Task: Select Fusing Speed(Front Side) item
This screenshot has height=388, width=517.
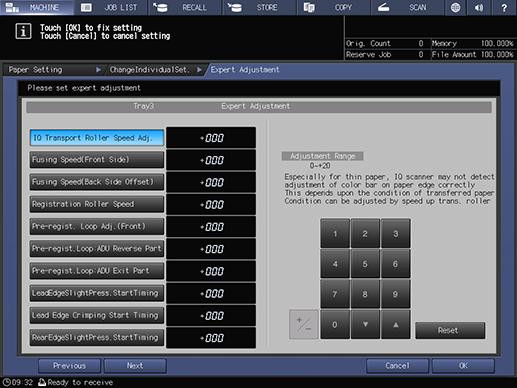Action: (x=97, y=160)
